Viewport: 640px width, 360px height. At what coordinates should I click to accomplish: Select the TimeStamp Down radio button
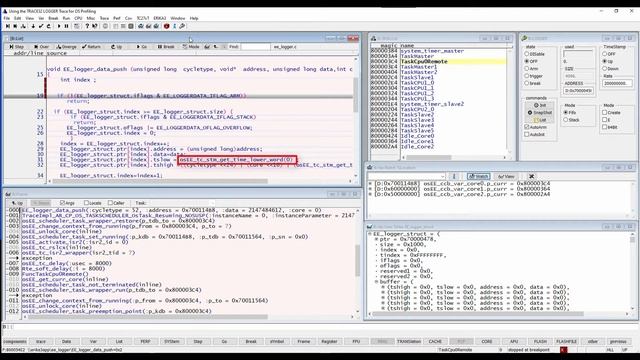[x=604, y=69]
